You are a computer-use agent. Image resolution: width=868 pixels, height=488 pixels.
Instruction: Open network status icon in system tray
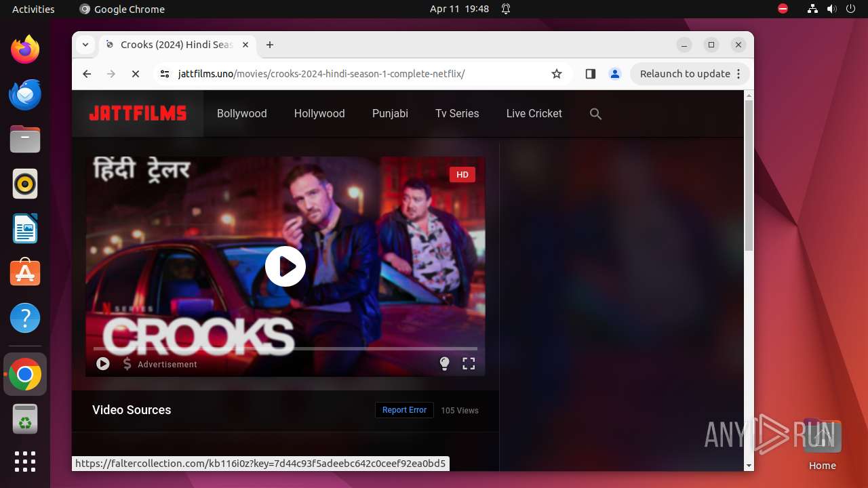(x=812, y=9)
